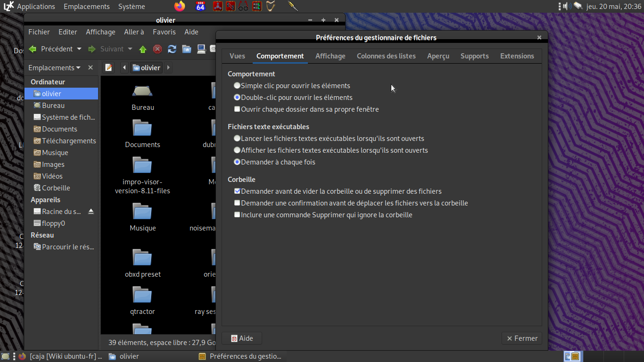Launch Firefox from the top panel
This screenshot has width=644, height=362.
click(x=180, y=6)
